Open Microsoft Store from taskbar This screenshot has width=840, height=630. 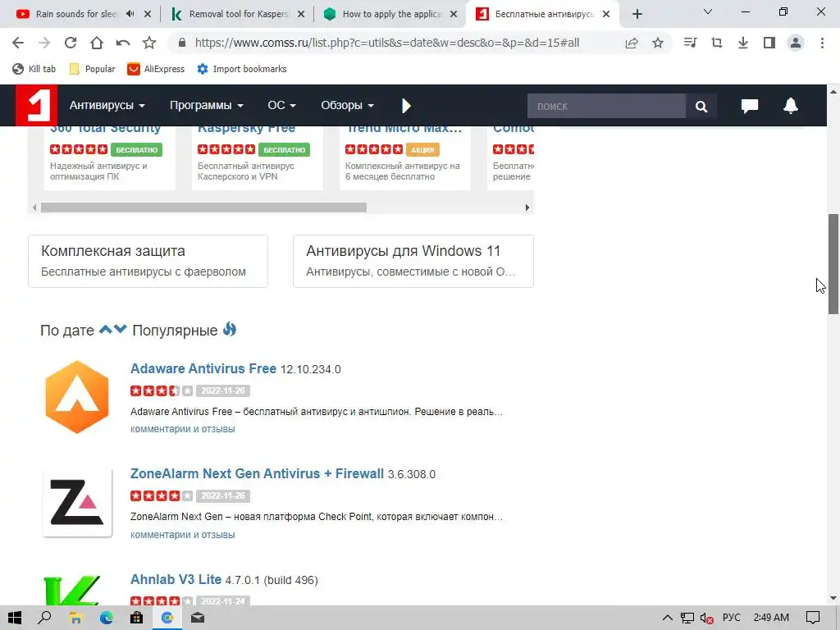click(137, 618)
